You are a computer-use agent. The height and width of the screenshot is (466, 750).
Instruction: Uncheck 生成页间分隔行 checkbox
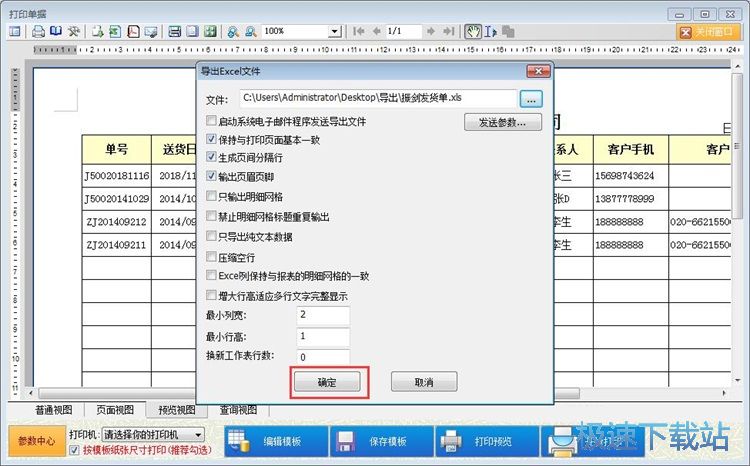point(211,156)
